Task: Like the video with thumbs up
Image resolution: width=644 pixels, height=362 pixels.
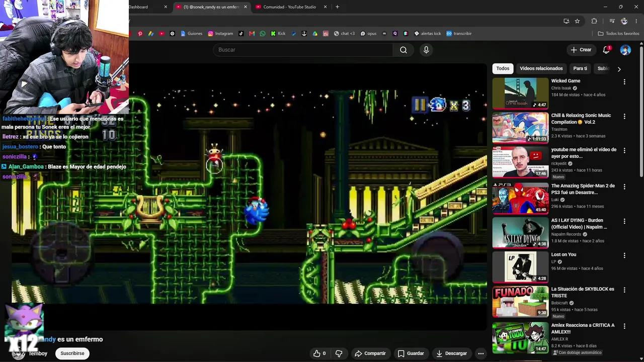Action: coord(319,353)
